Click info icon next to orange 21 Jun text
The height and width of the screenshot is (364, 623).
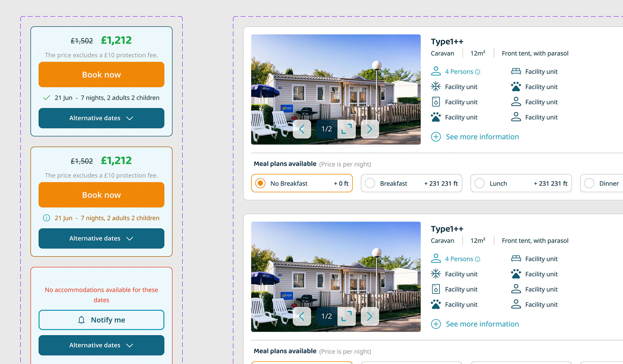click(47, 218)
